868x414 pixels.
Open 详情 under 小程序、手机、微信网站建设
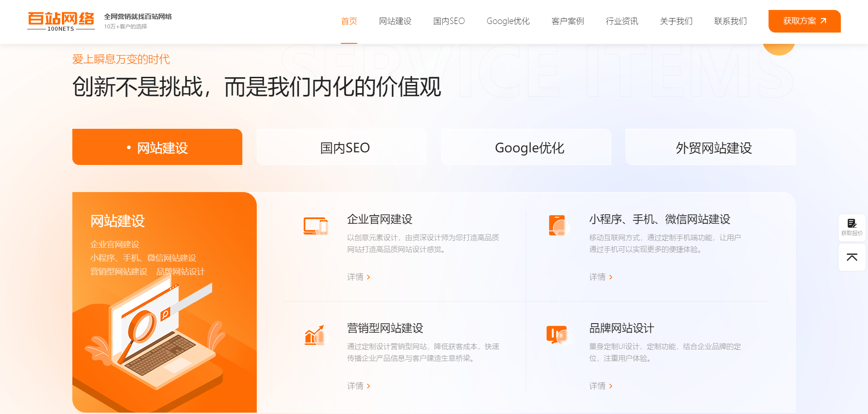(x=600, y=277)
